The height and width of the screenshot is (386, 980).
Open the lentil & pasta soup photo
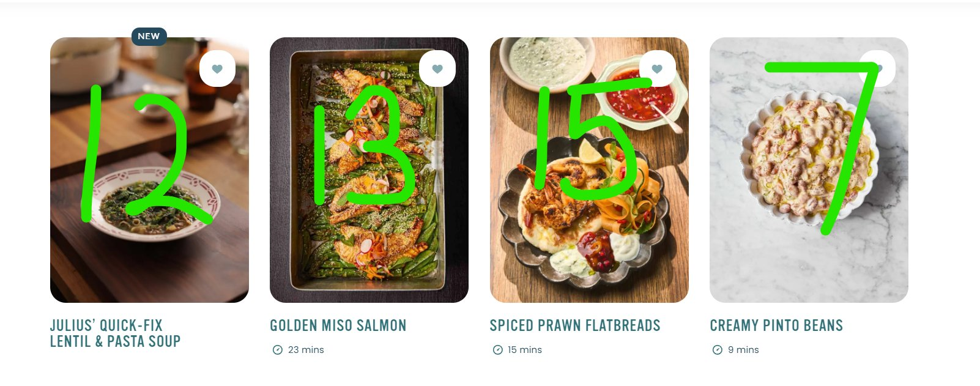[x=149, y=170]
